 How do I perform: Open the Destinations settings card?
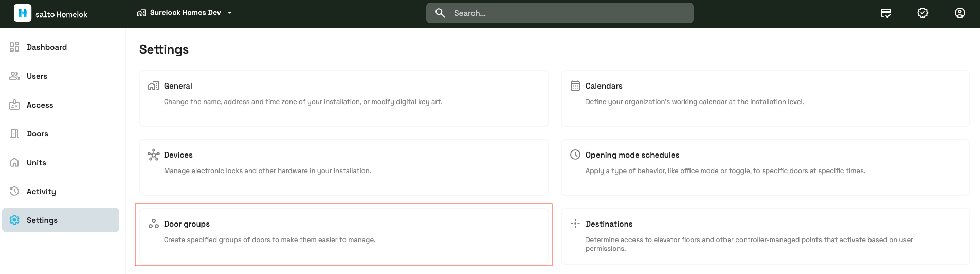766,236
